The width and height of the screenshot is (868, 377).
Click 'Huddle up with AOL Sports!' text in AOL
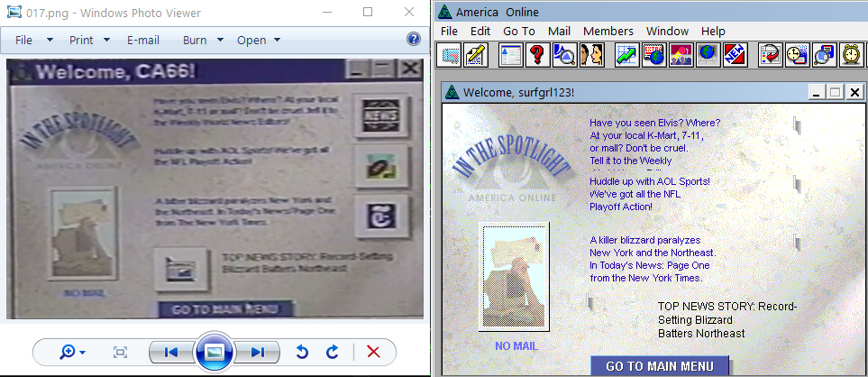[649, 194]
